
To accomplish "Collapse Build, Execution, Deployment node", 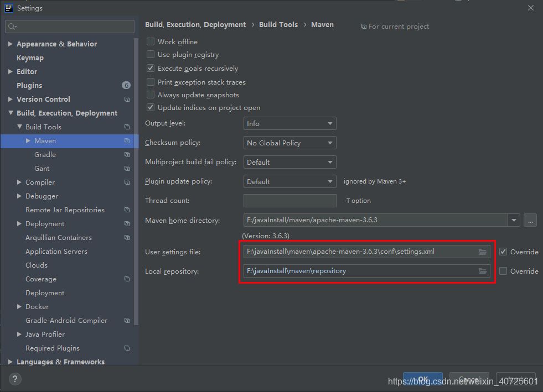I will 11,113.
